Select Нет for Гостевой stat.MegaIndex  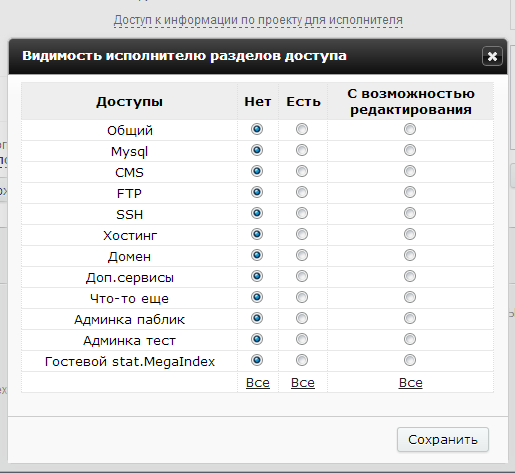(x=257, y=360)
